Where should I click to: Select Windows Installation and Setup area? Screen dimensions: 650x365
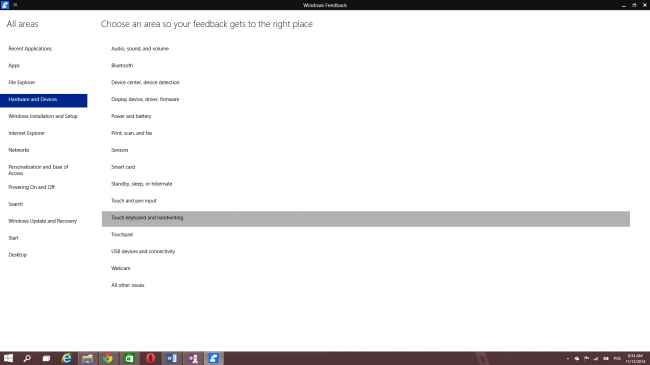pos(44,117)
